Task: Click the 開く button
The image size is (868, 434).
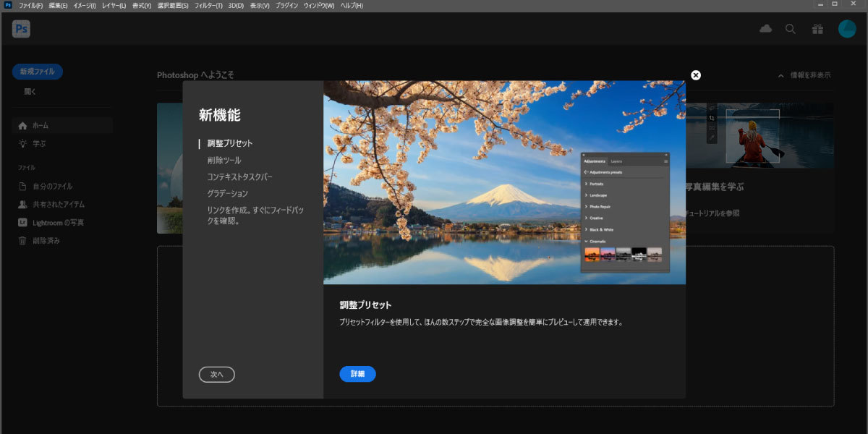Action: 30,92
